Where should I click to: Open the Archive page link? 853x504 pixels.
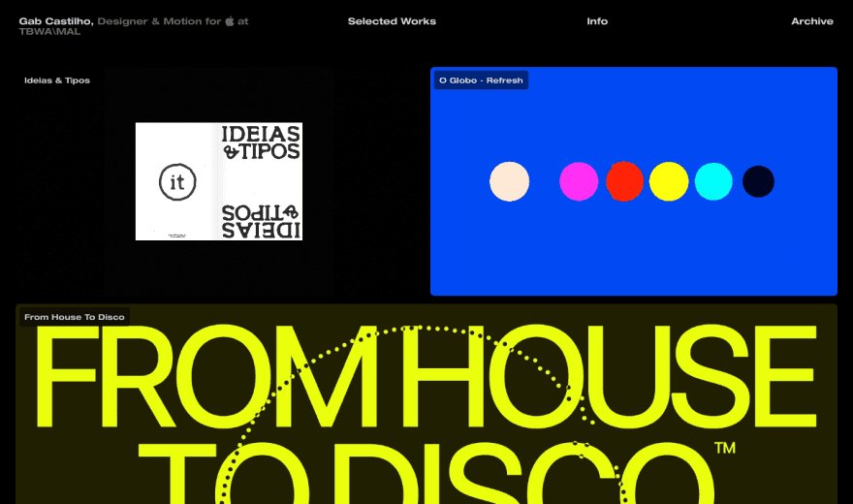click(811, 21)
